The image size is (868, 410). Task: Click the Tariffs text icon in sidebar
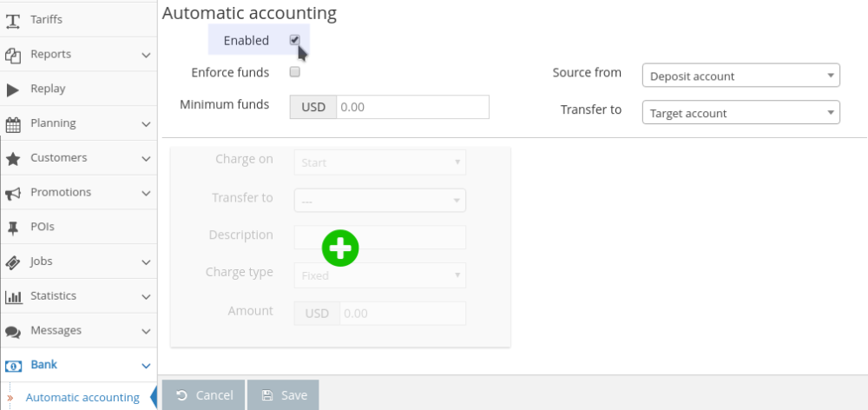tap(13, 21)
